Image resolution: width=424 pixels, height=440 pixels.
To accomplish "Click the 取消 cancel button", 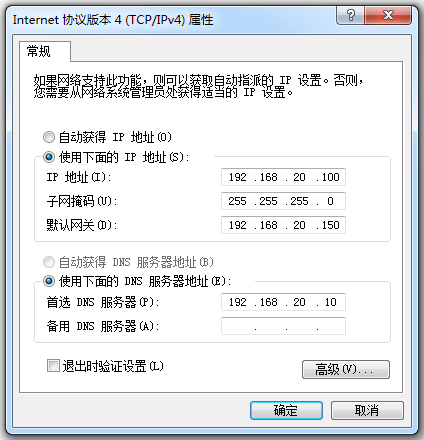I will tap(367, 410).
